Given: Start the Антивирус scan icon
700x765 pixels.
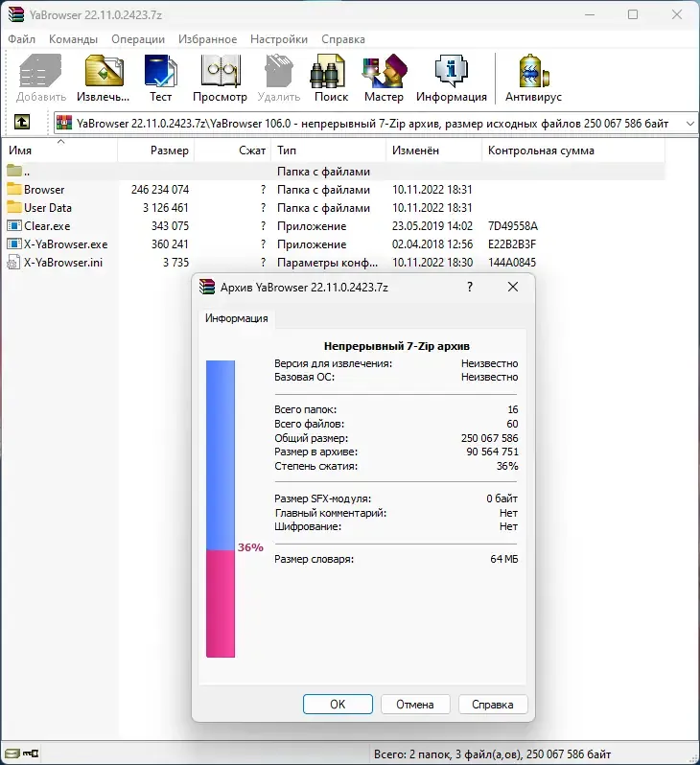Looking at the screenshot, I should [x=533, y=71].
